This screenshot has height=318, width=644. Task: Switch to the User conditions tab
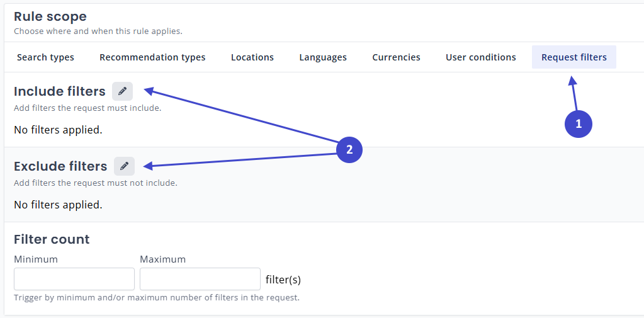tap(480, 57)
